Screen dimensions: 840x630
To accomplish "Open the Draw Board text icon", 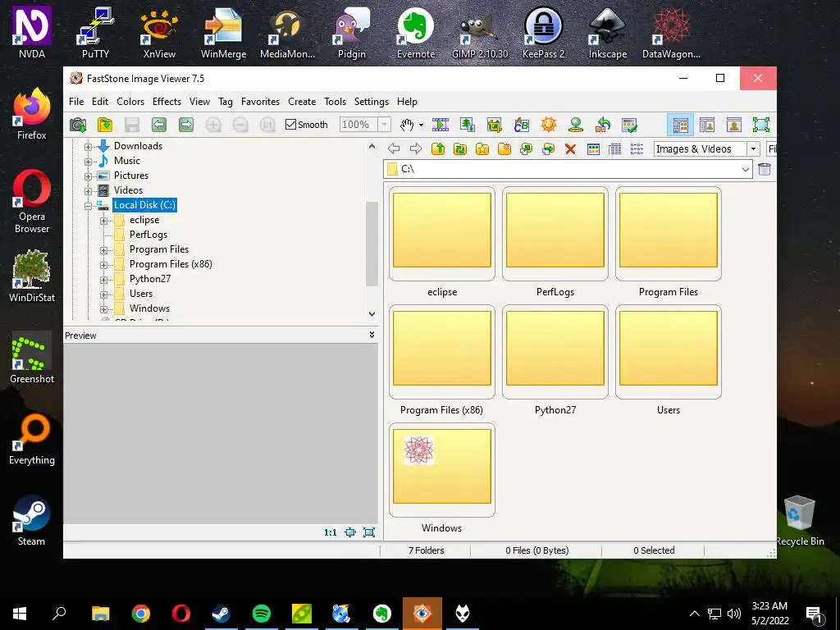I will coord(521,125).
